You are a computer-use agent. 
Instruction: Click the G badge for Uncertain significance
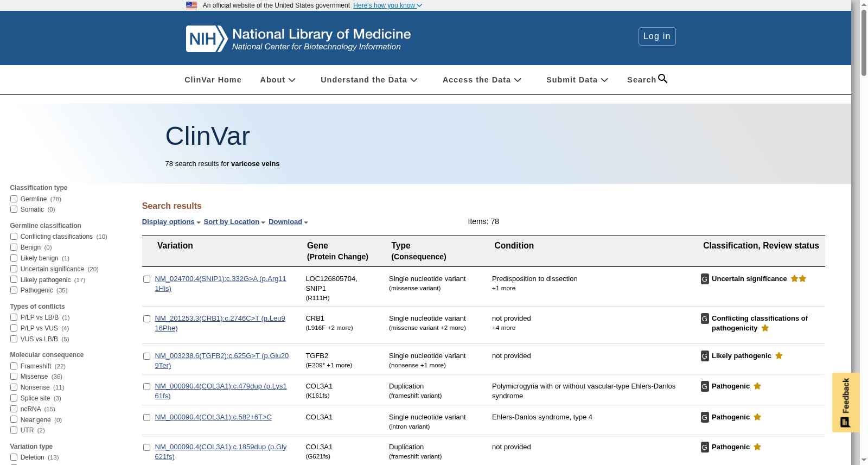click(705, 279)
